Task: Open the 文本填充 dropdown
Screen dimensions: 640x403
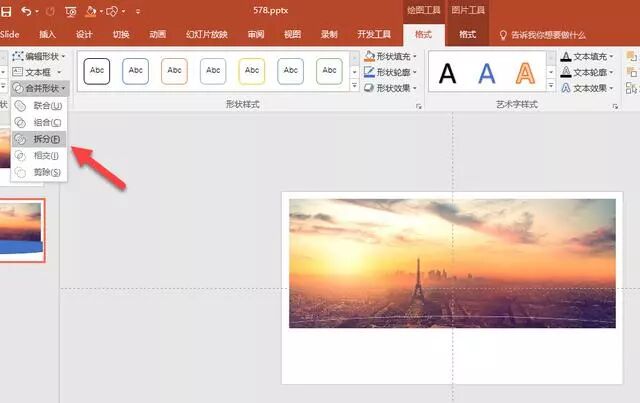Action: (587, 56)
